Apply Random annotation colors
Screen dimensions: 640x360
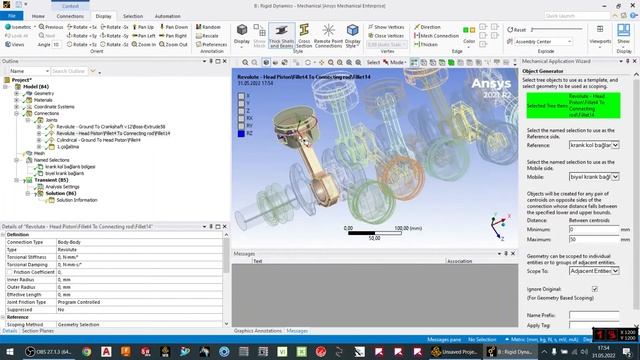[x=208, y=27]
